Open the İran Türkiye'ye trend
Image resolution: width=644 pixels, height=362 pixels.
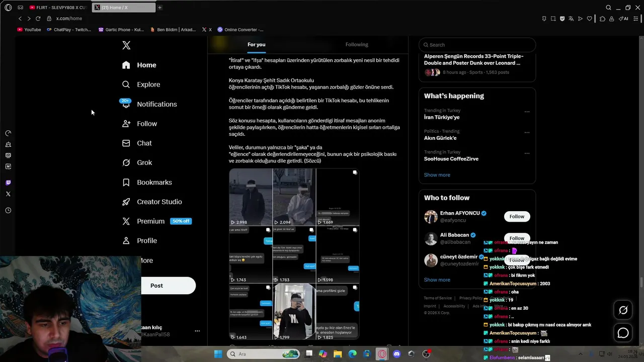(x=442, y=117)
